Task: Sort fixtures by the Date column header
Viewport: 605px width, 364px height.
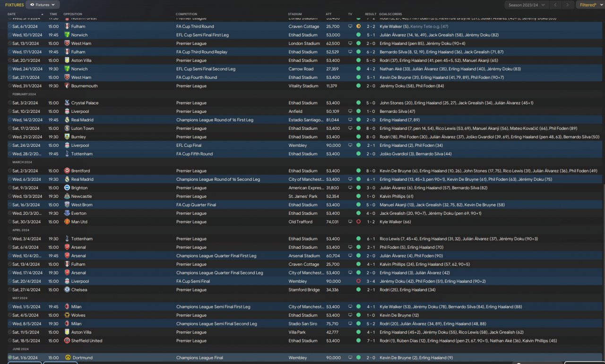Action: [11, 14]
